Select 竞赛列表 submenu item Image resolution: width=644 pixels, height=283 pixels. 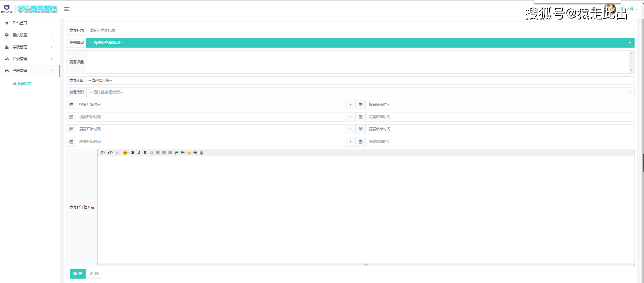tap(24, 84)
